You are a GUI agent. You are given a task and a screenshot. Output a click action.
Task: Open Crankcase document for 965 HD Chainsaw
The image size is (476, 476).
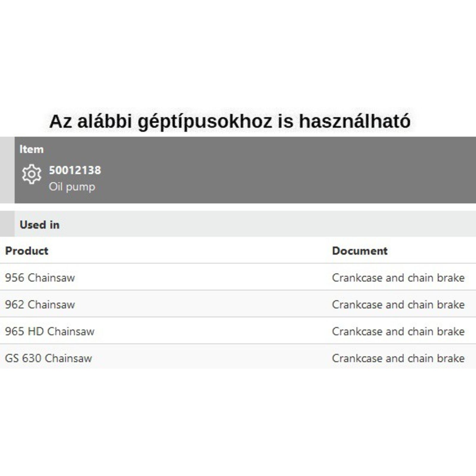point(398,331)
